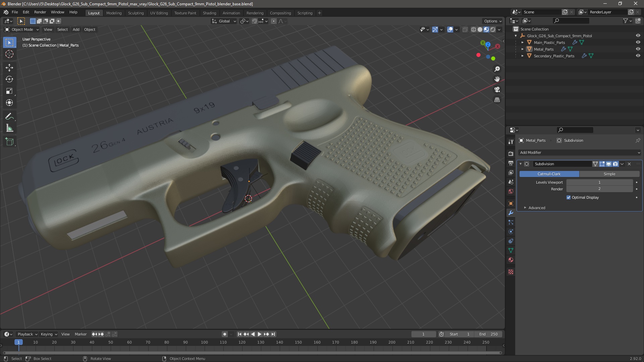The width and height of the screenshot is (644, 362).
Task: Select the Scale tool
Action: 9,91
